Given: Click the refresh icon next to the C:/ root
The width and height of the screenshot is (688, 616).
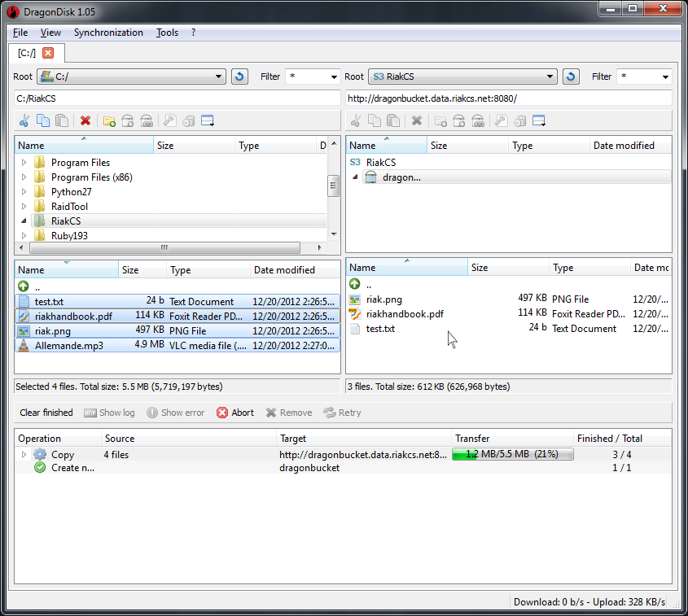Looking at the screenshot, I should [x=240, y=76].
